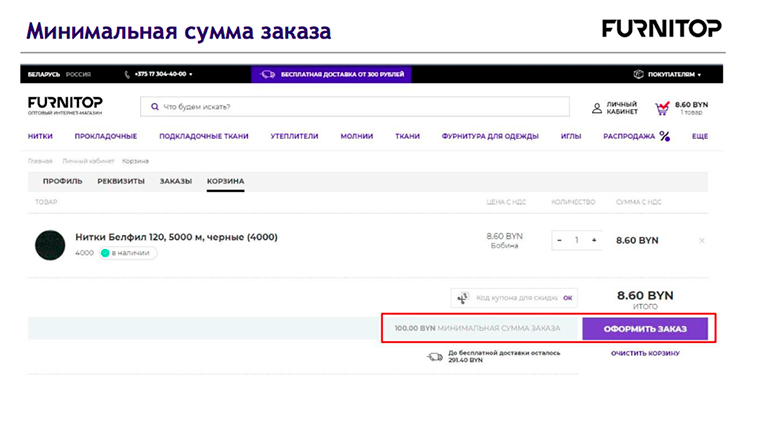
Task: Remove the thread item with X
Action: click(702, 241)
